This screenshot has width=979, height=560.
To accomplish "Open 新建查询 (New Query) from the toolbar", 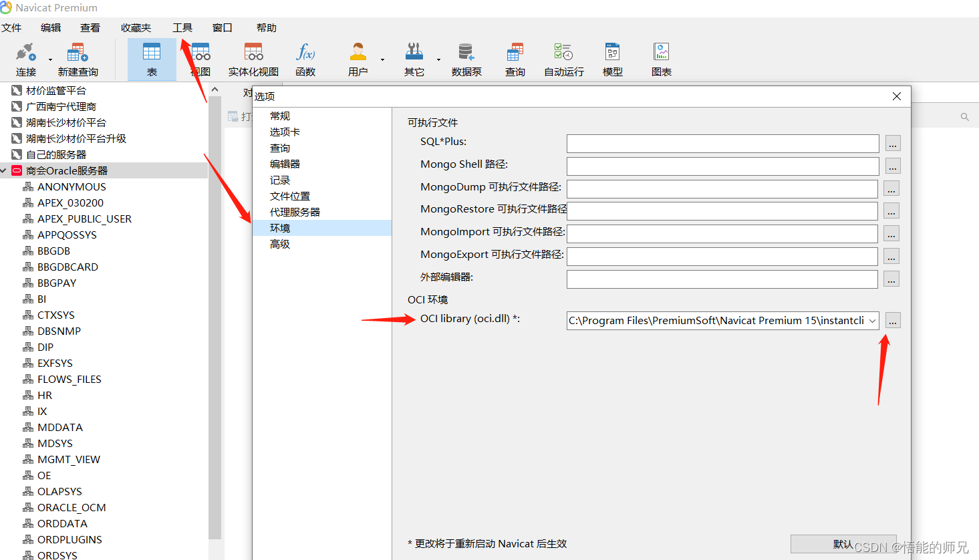I will (78, 59).
